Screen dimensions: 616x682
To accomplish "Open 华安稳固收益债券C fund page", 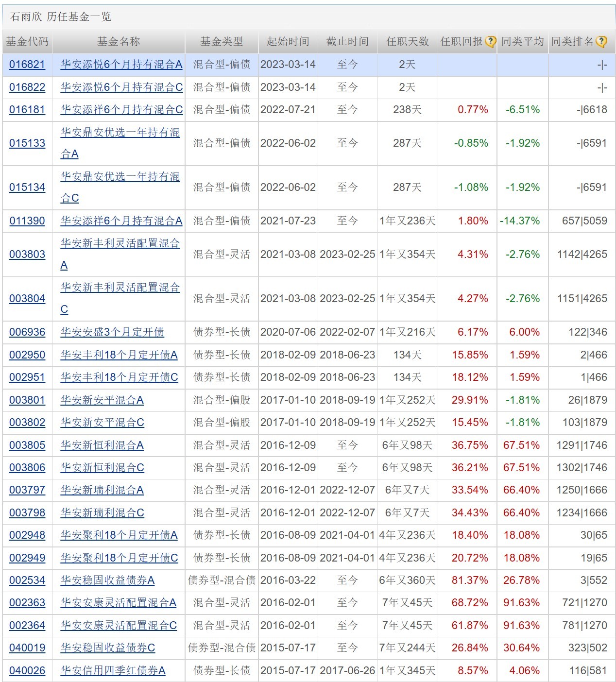I will click(x=108, y=648).
